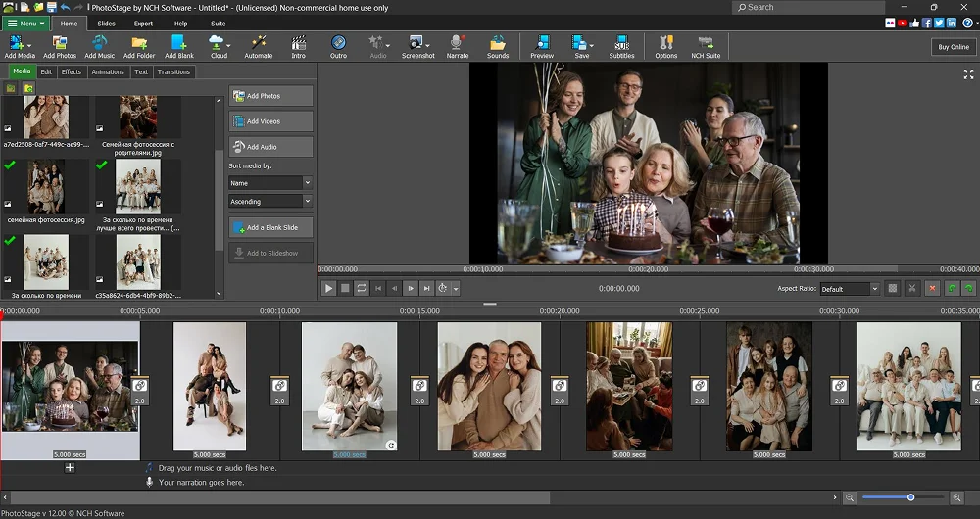Open the Automate wizard tool

259,46
